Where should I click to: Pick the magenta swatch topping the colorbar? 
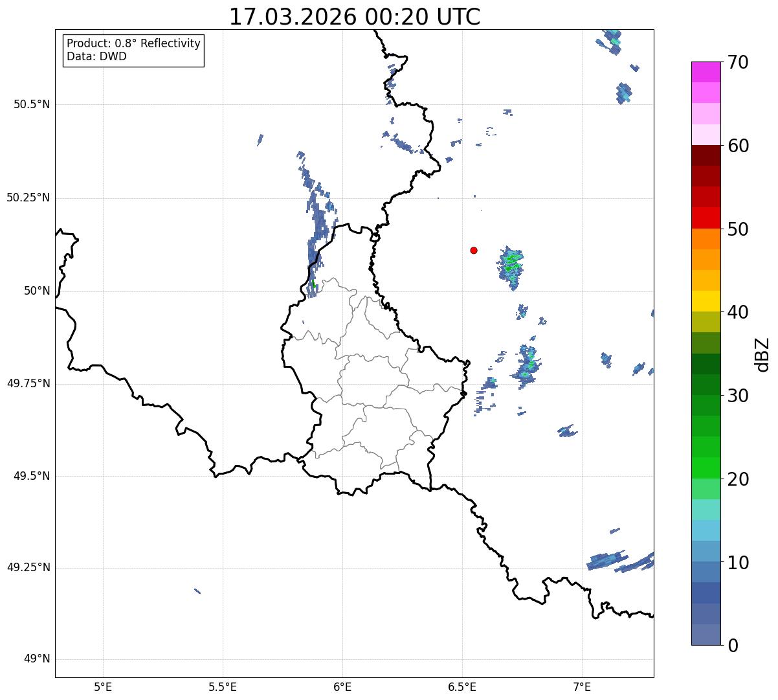706,72
